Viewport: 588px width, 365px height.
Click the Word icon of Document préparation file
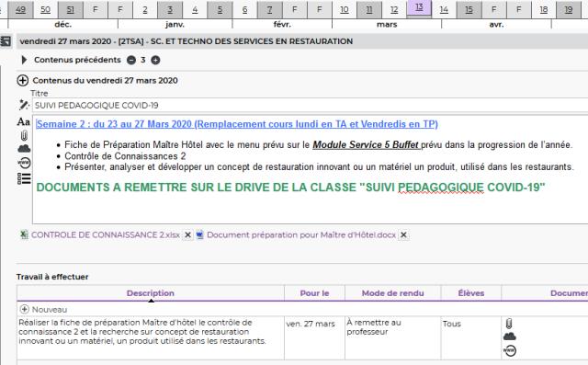(200, 234)
